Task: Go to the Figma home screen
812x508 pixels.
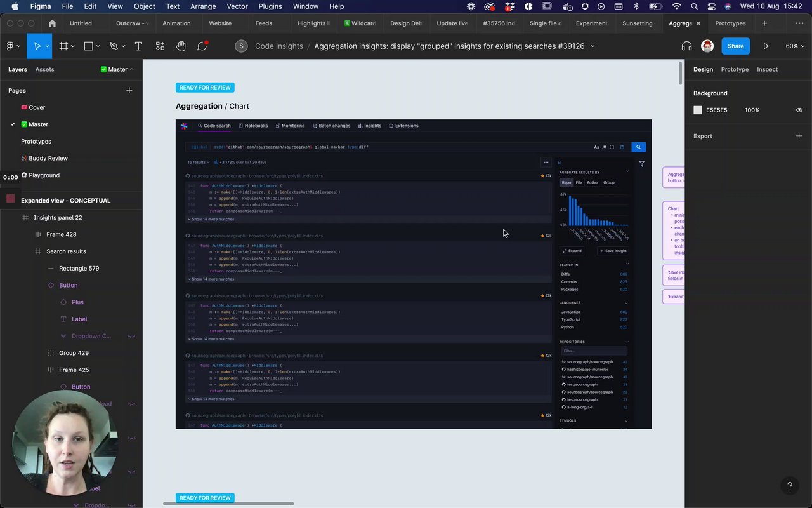Action: coord(52,23)
